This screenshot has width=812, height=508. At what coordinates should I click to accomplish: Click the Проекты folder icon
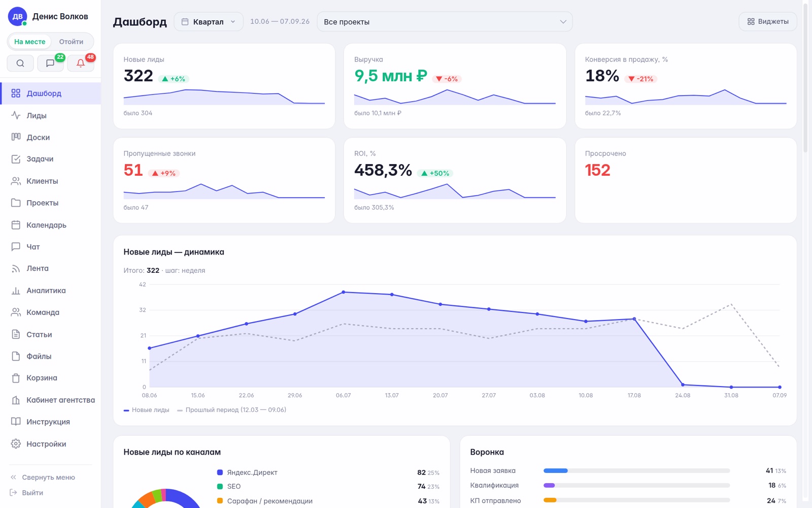click(x=16, y=203)
